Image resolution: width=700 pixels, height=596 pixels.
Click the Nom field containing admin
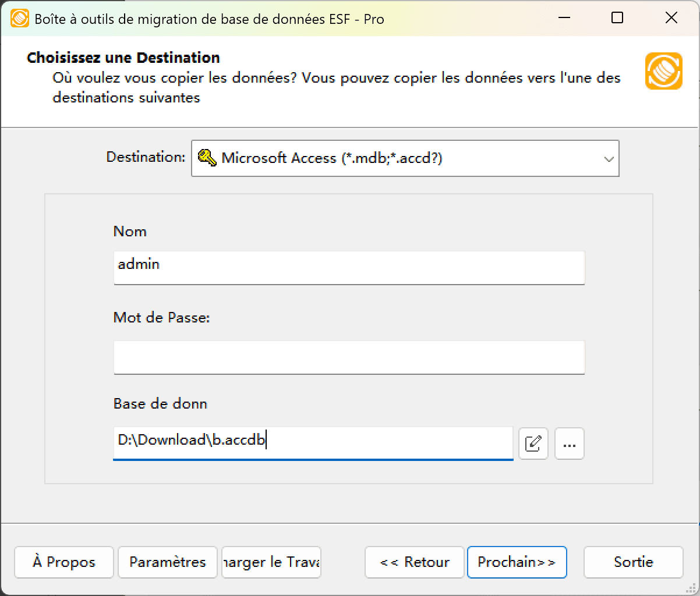(x=349, y=268)
